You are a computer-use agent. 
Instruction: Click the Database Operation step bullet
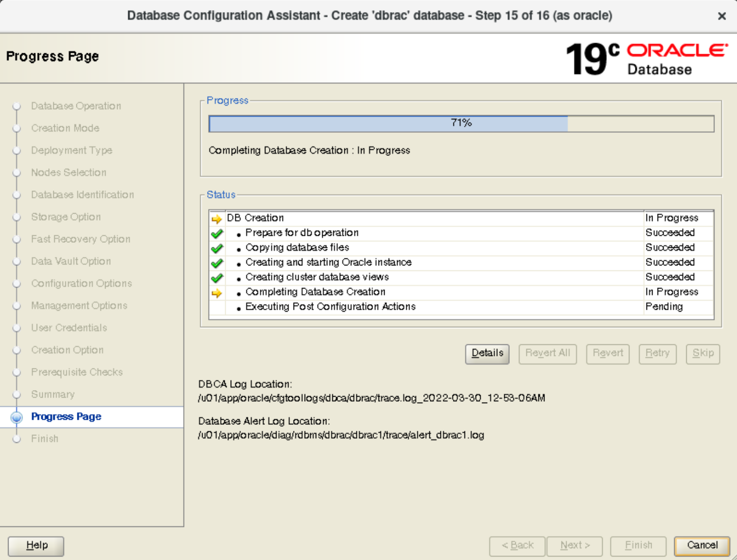click(17, 106)
